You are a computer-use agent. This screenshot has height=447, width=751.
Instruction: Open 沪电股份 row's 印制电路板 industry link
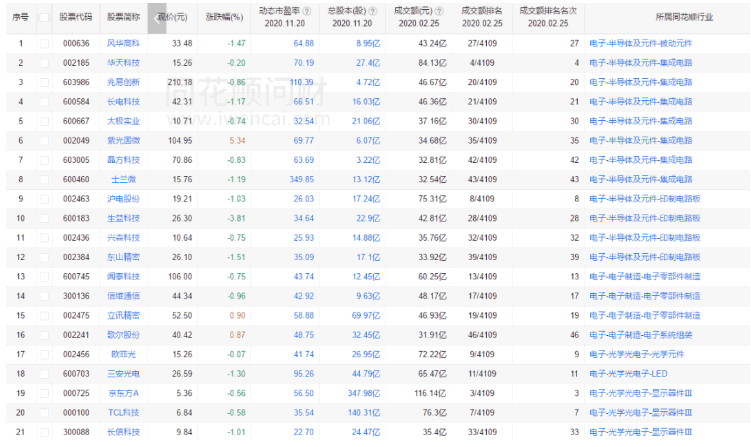click(645, 199)
